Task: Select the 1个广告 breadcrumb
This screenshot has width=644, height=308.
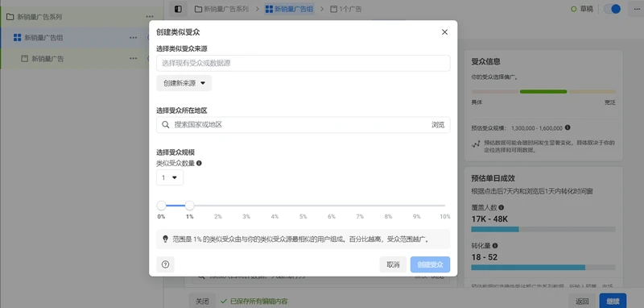Action: [346, 9]
